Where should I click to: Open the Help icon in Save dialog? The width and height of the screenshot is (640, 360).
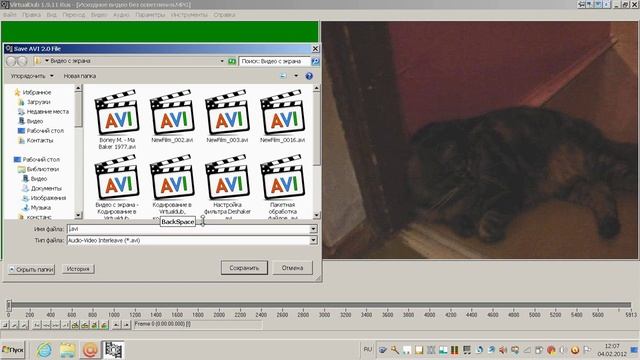pyautogui.click(x=309, y=76)
